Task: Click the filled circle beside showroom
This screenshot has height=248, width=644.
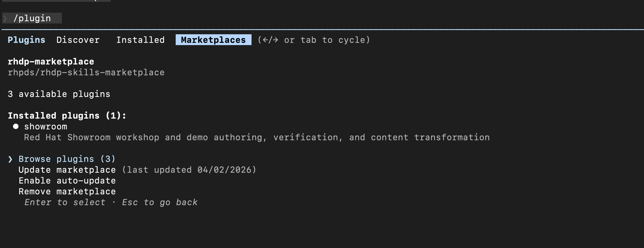Action: tap(16, 126)
